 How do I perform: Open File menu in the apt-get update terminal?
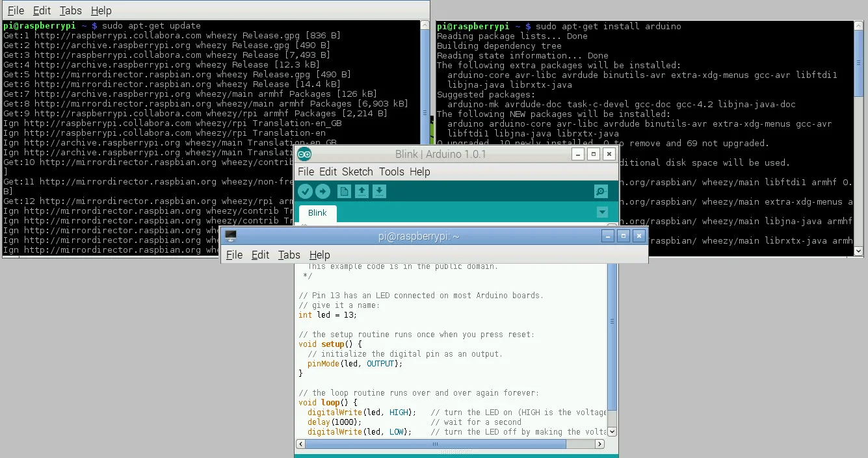tap(16, 10)
